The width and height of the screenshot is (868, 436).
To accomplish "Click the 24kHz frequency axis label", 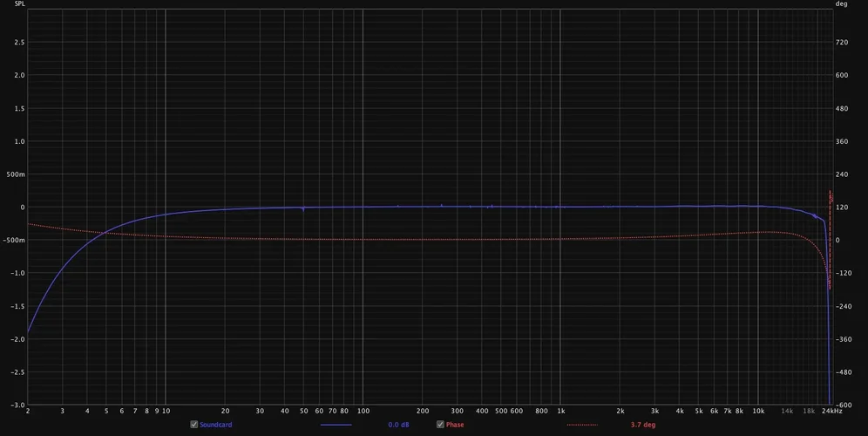I will [x=831, y=411].
